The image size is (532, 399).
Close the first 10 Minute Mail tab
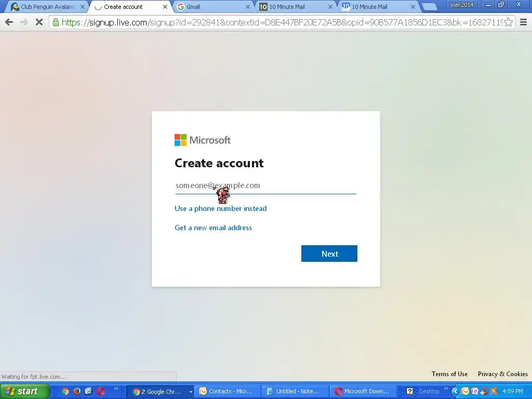pos(330,7)
